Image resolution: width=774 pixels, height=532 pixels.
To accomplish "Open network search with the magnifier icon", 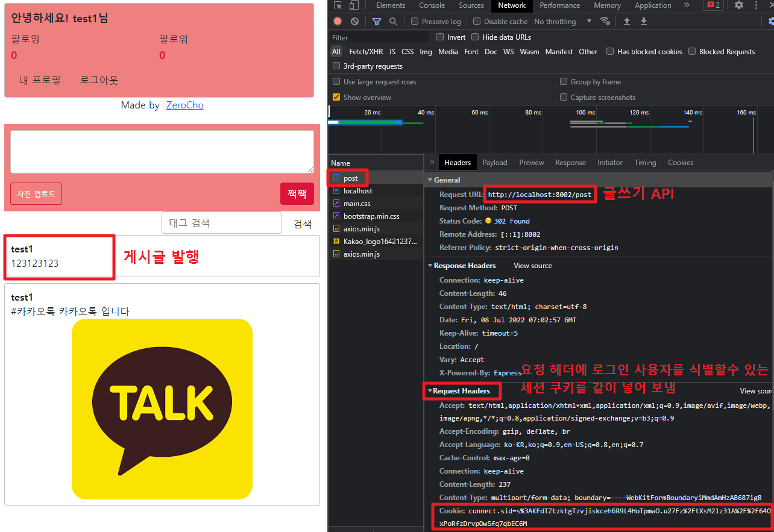I will (393, 21).
